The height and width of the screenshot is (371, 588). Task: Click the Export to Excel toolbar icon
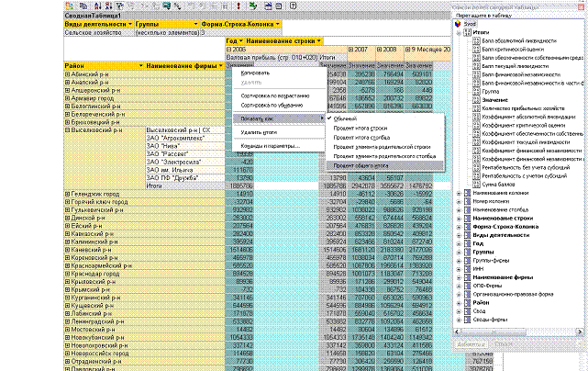(253, 6)
